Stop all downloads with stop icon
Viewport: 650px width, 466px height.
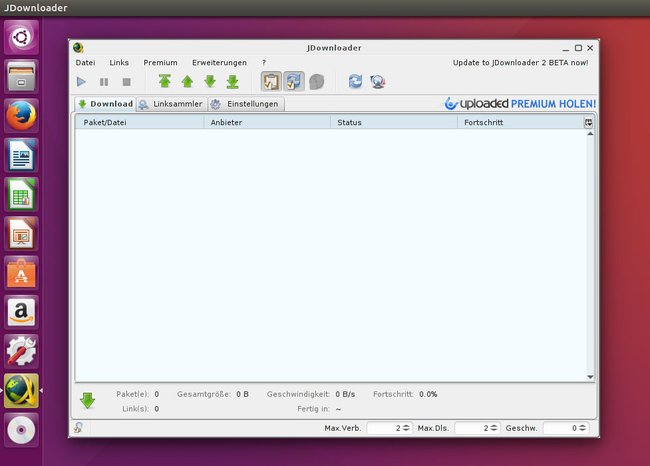pos(127,82)
